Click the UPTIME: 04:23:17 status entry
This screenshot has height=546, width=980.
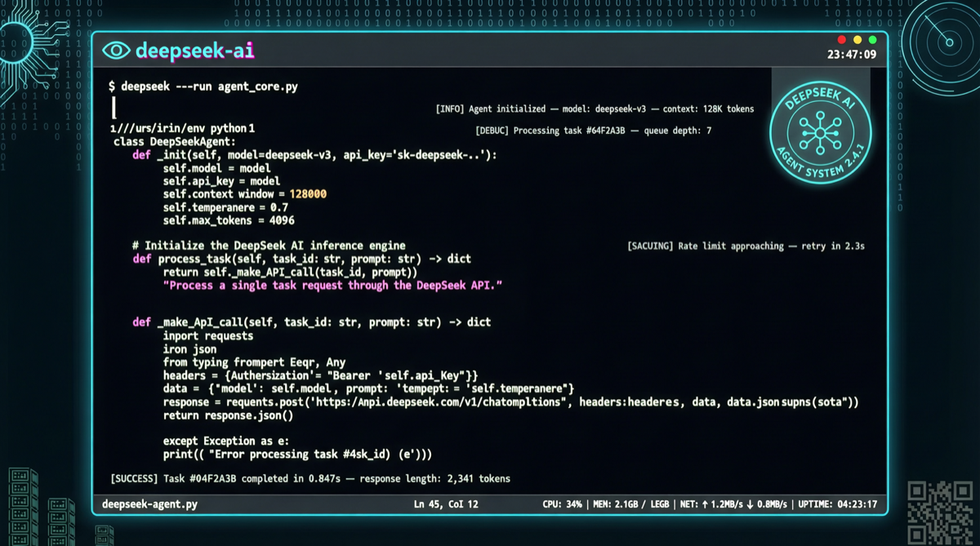pyautogui.click(x=838, y=504)
